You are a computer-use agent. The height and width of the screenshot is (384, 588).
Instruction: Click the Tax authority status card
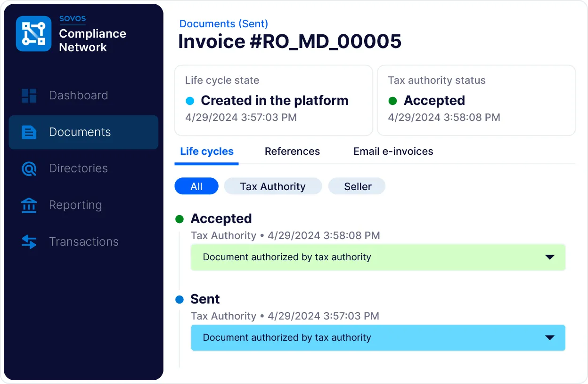pyautogui.click(x=476, y=100)
